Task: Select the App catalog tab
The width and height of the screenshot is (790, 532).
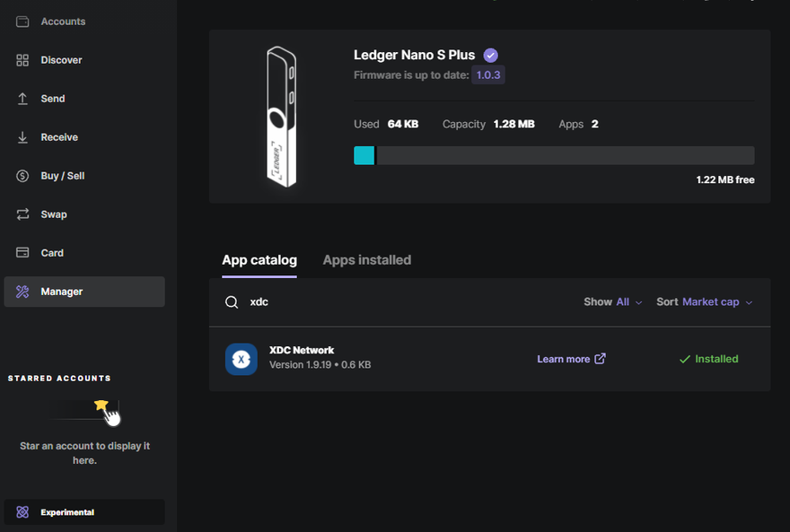Action: pos(259,260)
